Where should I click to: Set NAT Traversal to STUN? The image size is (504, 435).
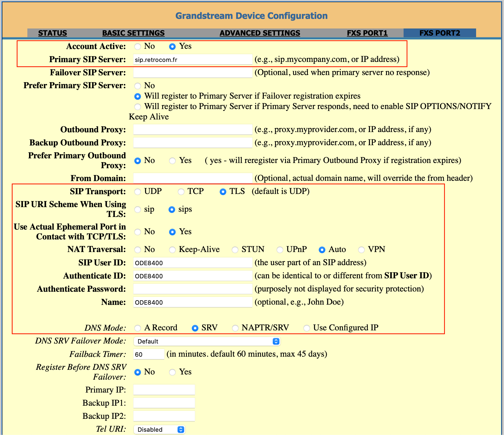point(235,250)
